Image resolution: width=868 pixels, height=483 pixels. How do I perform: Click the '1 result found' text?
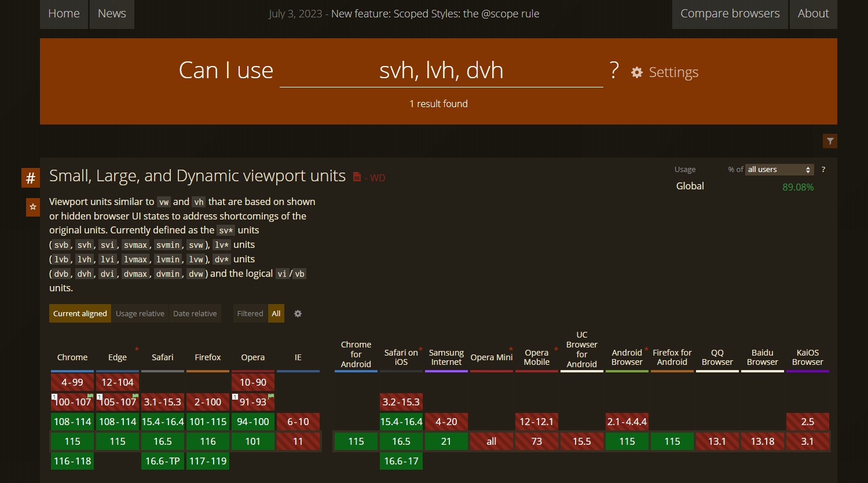[438, 104]
